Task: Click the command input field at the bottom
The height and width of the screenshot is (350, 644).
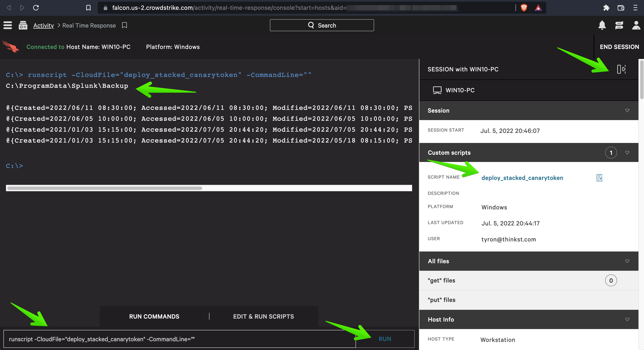Action: tap(175, 339)
